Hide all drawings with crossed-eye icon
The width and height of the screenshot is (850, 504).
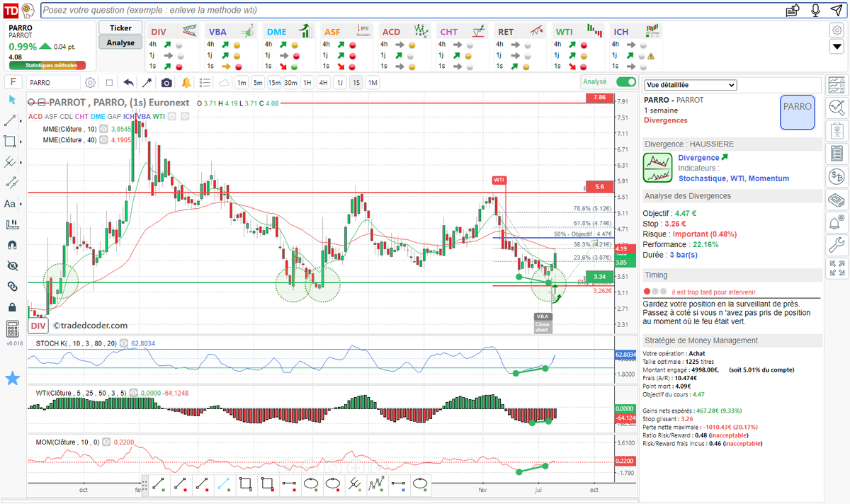pyautogui.click(x=11, y=265)
